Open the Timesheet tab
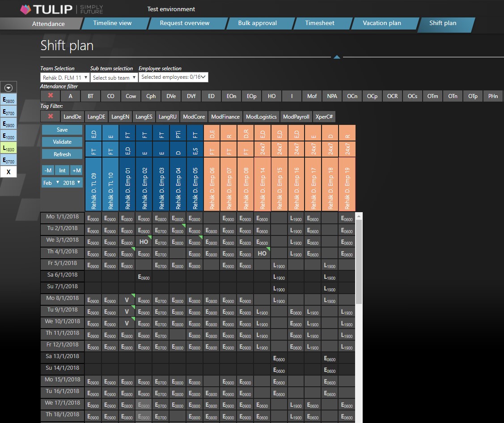This screenshot has width=504, height=423. tap(319, 23)
